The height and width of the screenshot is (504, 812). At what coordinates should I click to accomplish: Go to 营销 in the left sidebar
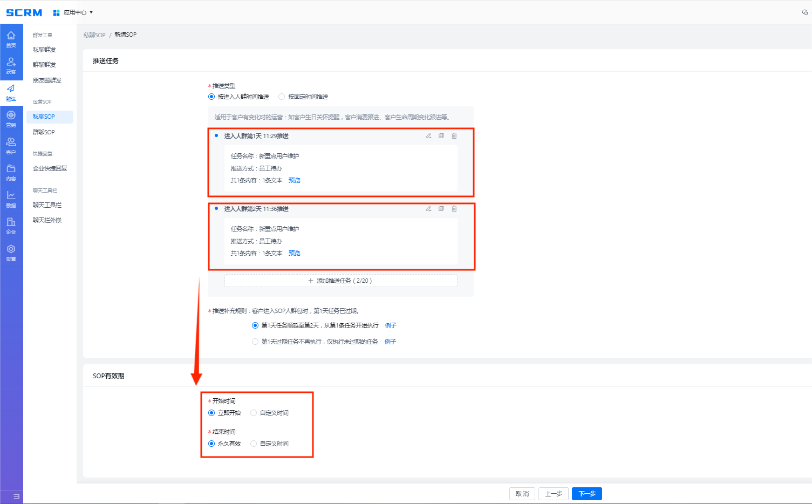pyautogui.click(x=11, y=119)
